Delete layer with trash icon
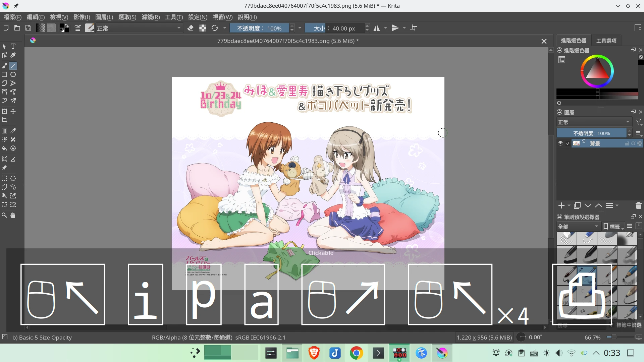The height and width of the screenshot is (362, 644). (638, 205)
